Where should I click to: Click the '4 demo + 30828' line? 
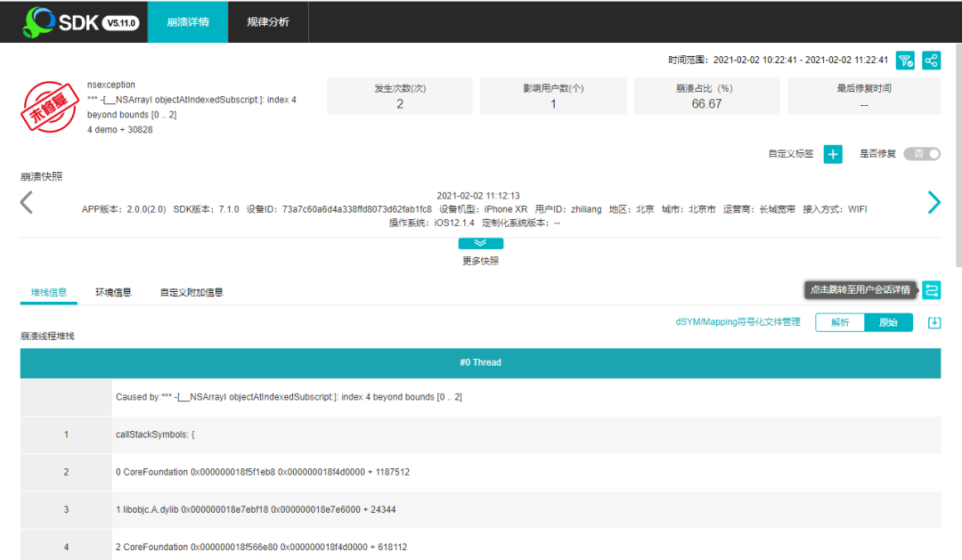click(119, 130)
